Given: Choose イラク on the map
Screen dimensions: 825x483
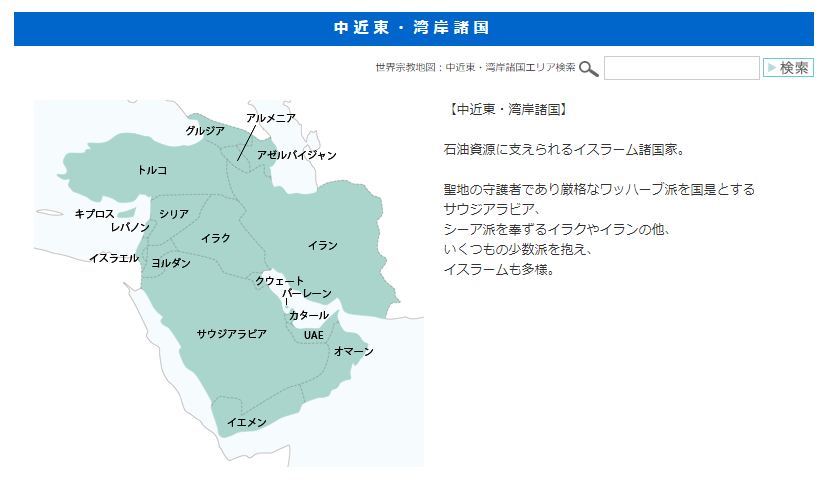Looking at the screenshot, I should pos(215,238).
